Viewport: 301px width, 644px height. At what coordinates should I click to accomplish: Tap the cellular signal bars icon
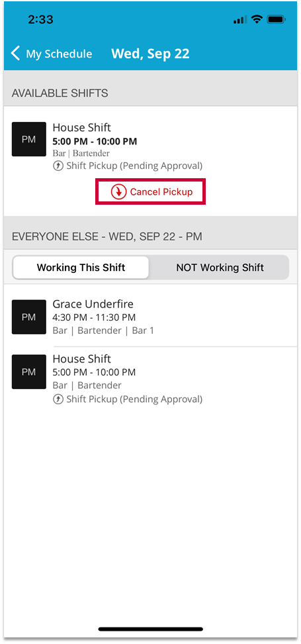coord(240,20)
